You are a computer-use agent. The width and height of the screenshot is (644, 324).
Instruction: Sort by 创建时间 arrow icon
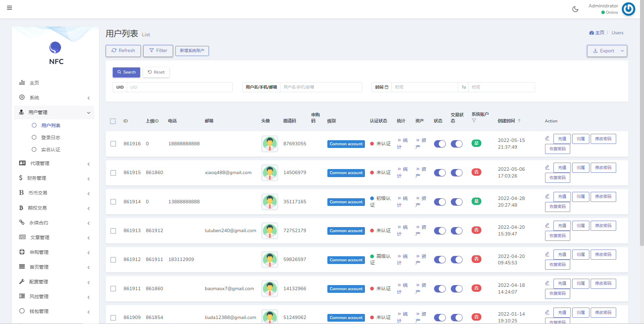coord(519,121)
